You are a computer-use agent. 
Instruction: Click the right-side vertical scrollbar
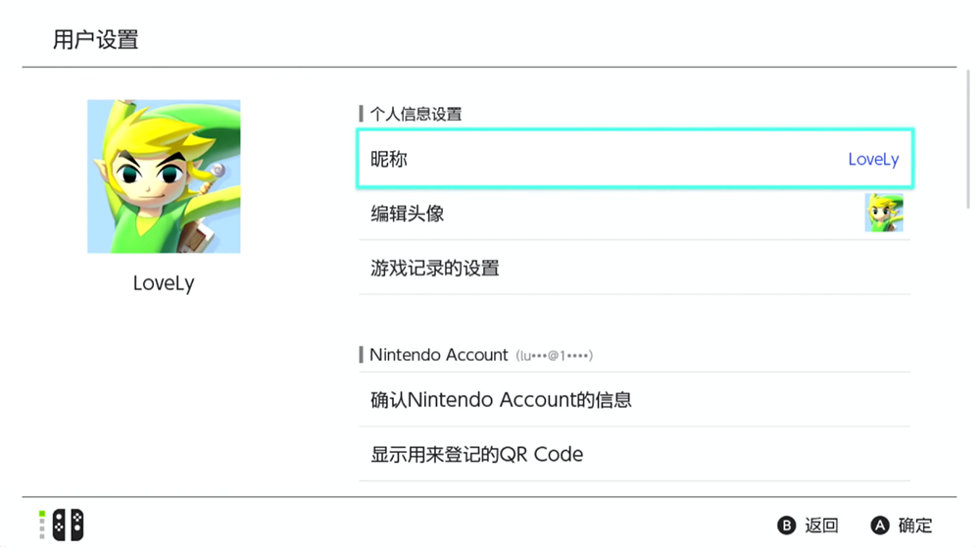click(x=968, y=139)
